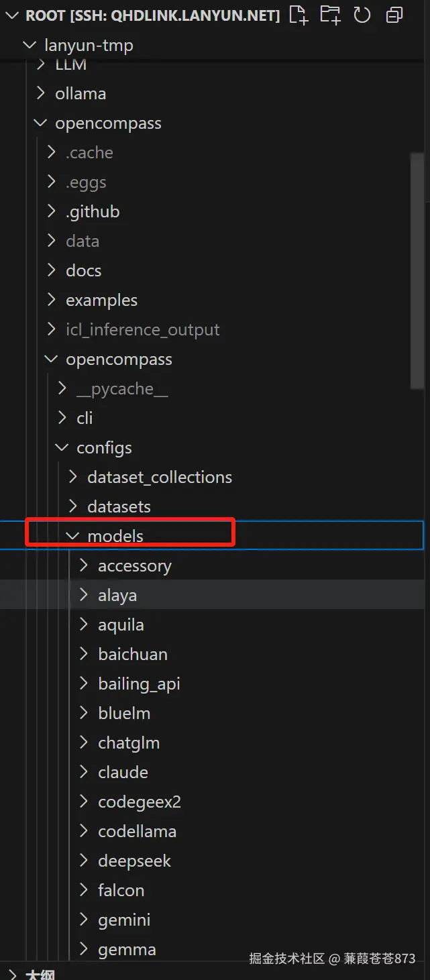Open the baichuan folder
The width and height of the screenshot is (430, 980).
pyautogui.click(x=132, y=654)
